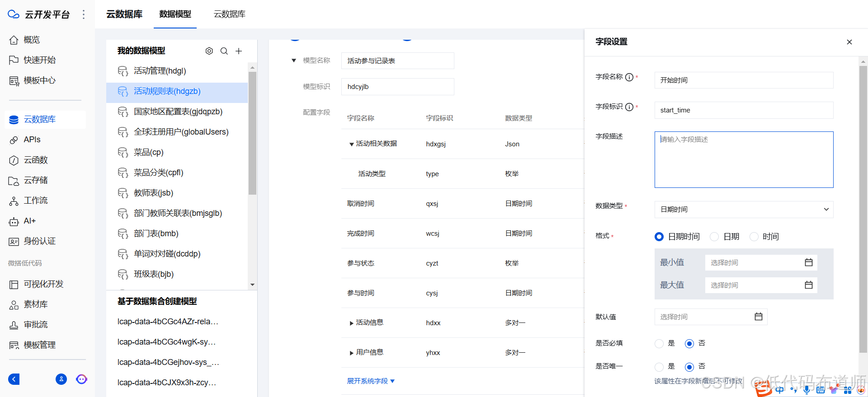Open data model settings hexagon icon
This screenshot has height=397, width=868.
(x=209, y=51)
